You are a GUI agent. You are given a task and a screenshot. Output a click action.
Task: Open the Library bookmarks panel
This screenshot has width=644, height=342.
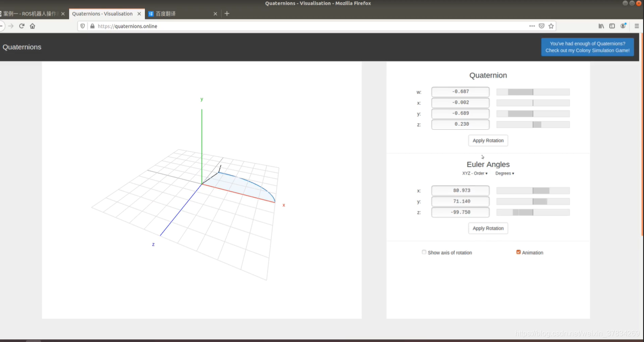point(601,26)
